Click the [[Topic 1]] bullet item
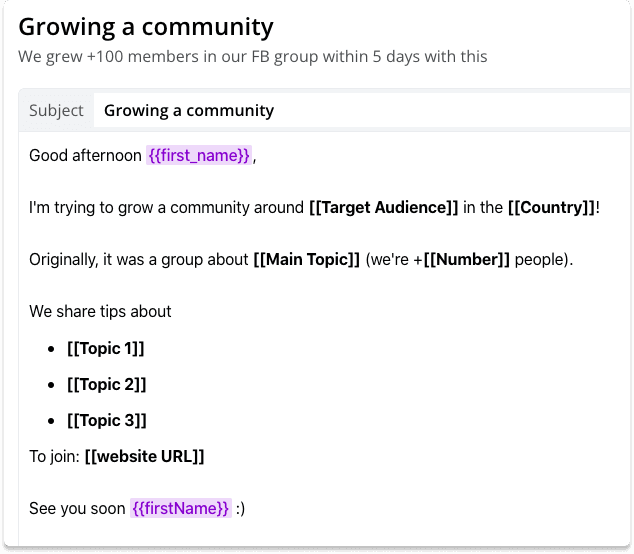This screenshot has width=634, height=554. (106, 349)
